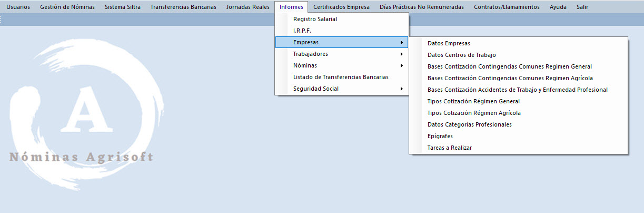Open Certificados Empresa menu

[x=341, y=7]
